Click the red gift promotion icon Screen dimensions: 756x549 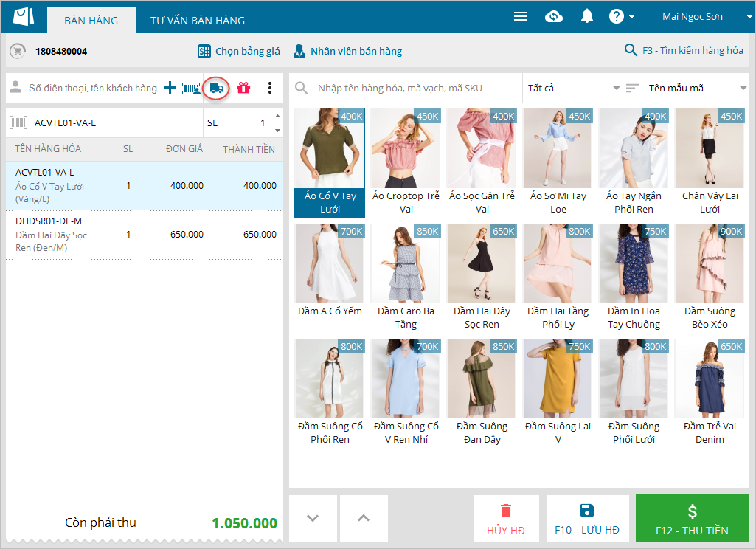[x=243, y=88]
